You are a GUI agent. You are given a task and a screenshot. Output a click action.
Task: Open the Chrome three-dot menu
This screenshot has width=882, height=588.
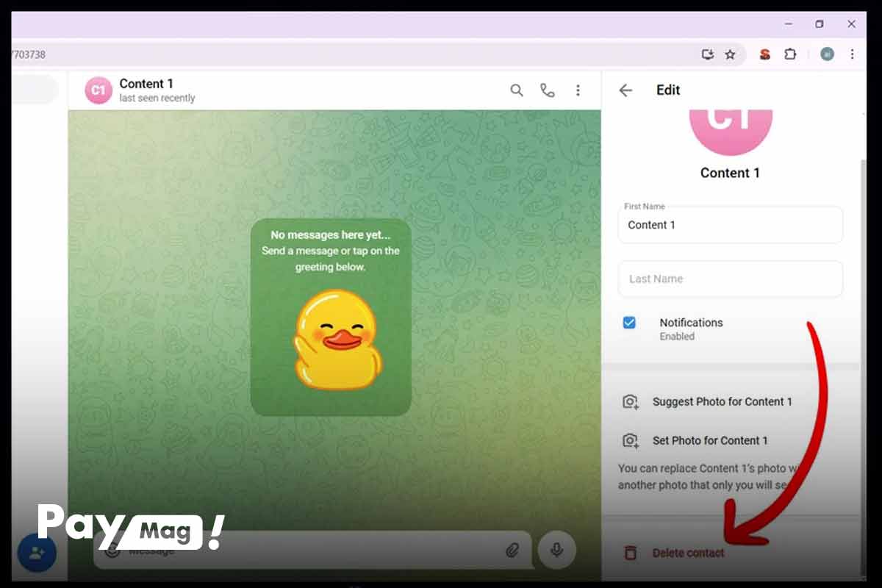(x=852, y=54)
